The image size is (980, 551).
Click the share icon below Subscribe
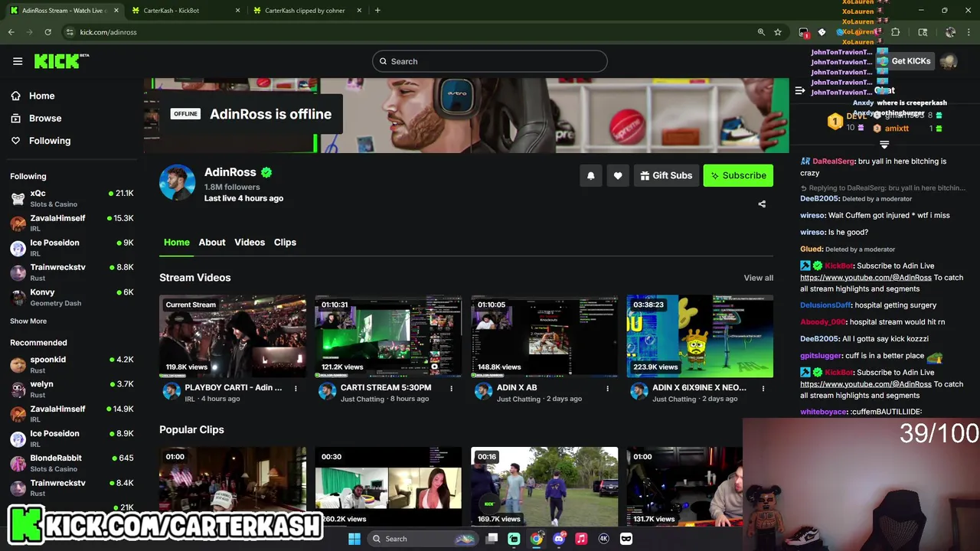click(762, 204)
